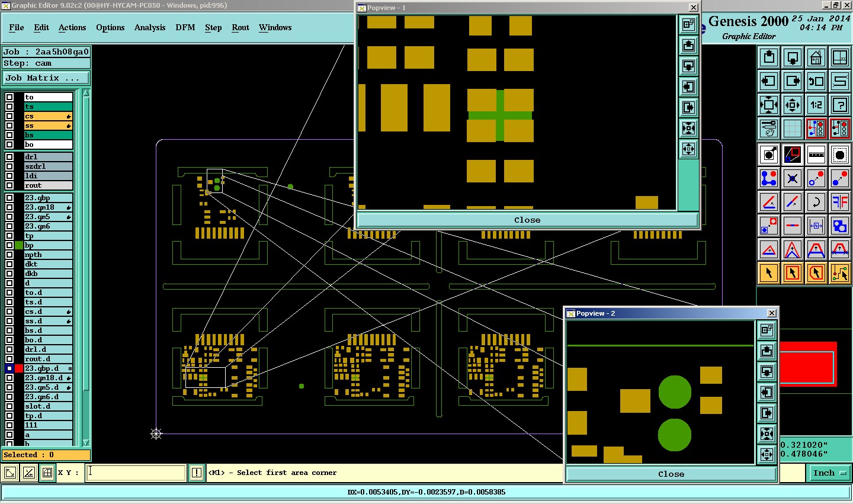
Task: Toggle the checkbox for layer 23.gbp.d
Action: pyautogui.click(x=9, y=368)
